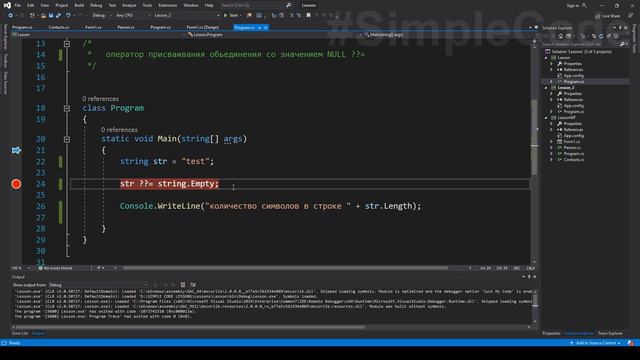Collapse the LessonWF project node
640x360 pixels.
[x=547, y=118]
